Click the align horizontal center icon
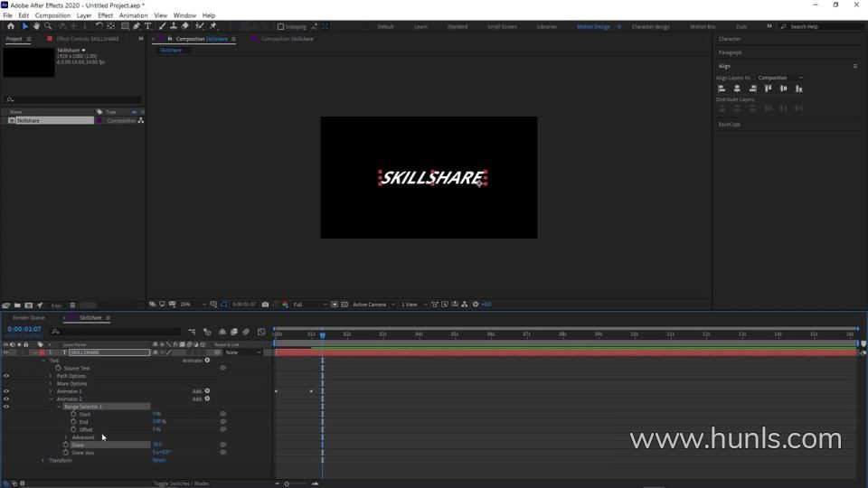This screenshot has height=488, width=868. pos(737,89)
